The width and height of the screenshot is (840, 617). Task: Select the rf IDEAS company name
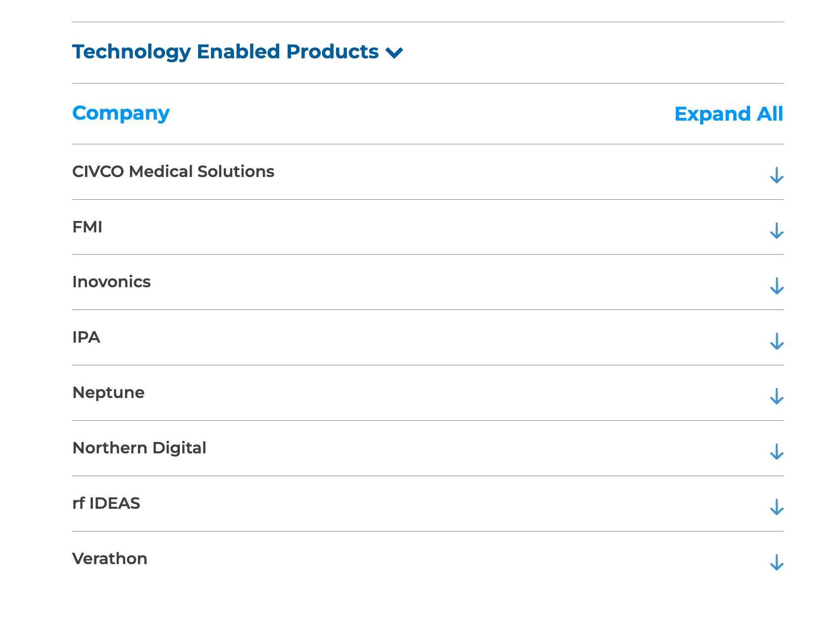pos(106,503)
